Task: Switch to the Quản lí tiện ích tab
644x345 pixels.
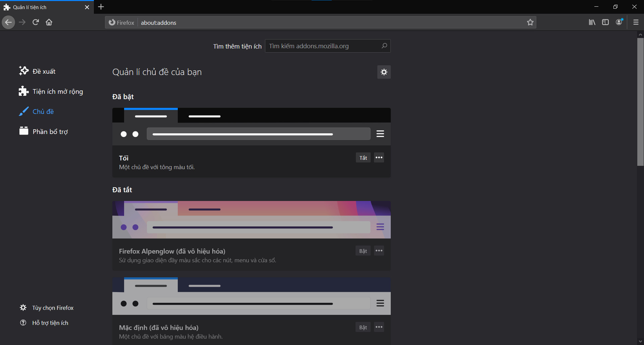Action: coord(40,7)
